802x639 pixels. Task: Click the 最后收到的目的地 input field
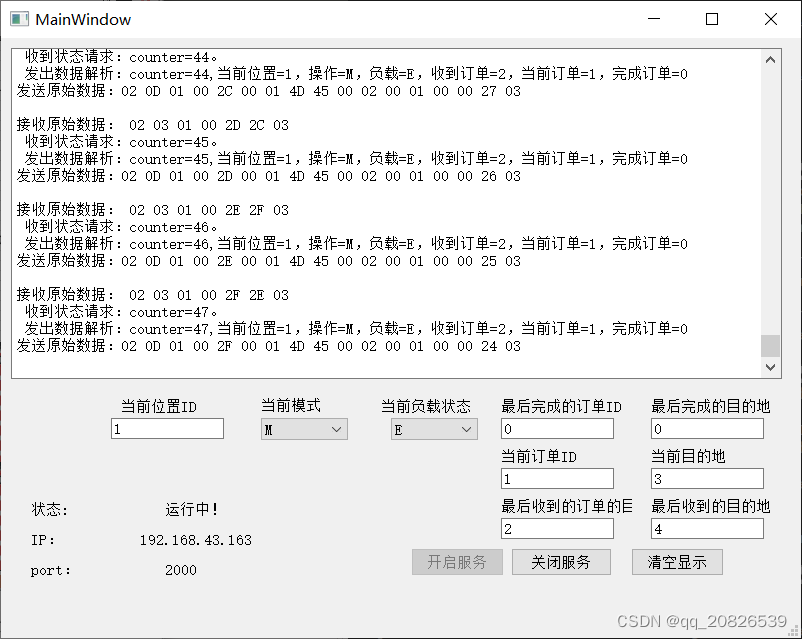tap(706, 528)
